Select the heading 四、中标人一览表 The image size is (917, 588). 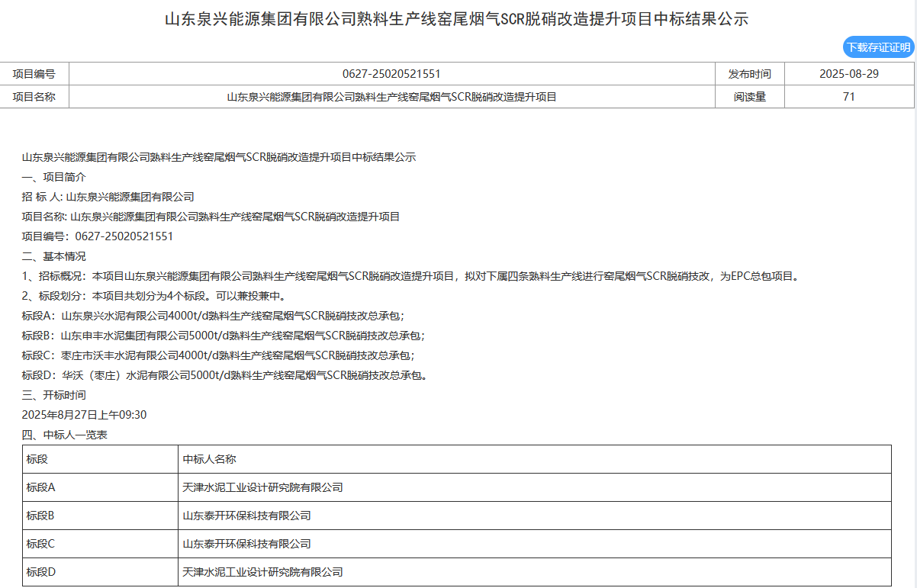(65, 435)
